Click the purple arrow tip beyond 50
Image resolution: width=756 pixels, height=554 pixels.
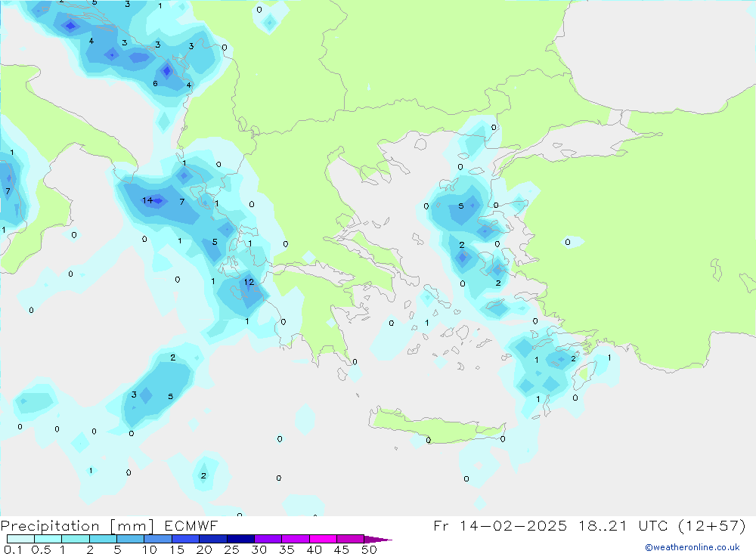click(379, 540)
